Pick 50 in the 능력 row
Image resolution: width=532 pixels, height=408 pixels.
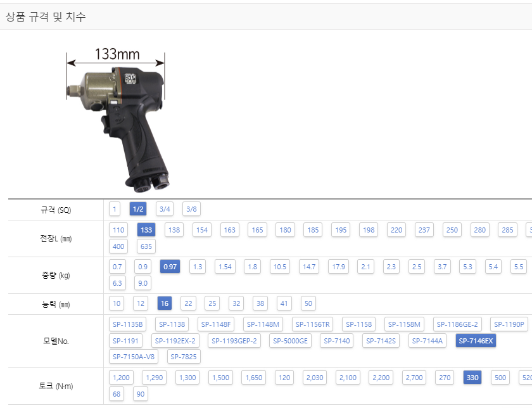pos(308,303)
